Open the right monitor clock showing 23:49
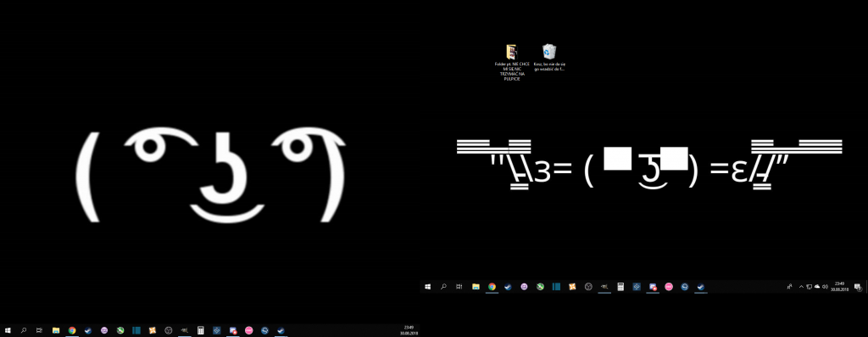The width and height of the screenshot is (868, 337). 840,287
